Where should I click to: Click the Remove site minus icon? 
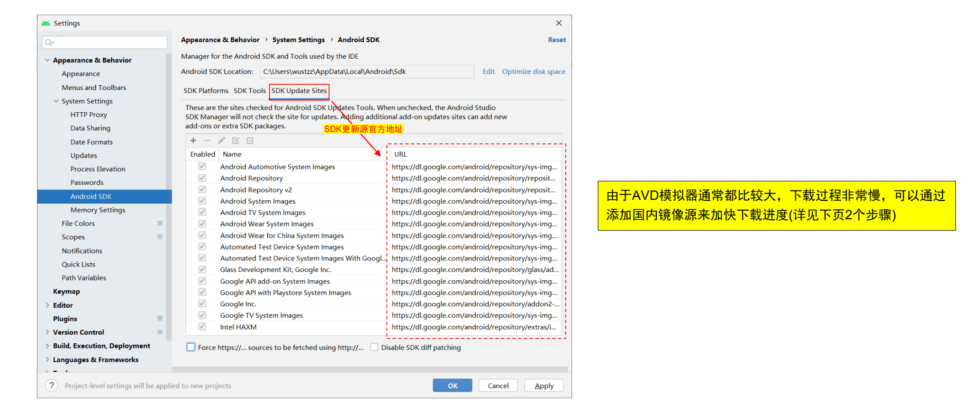[207, 141]
